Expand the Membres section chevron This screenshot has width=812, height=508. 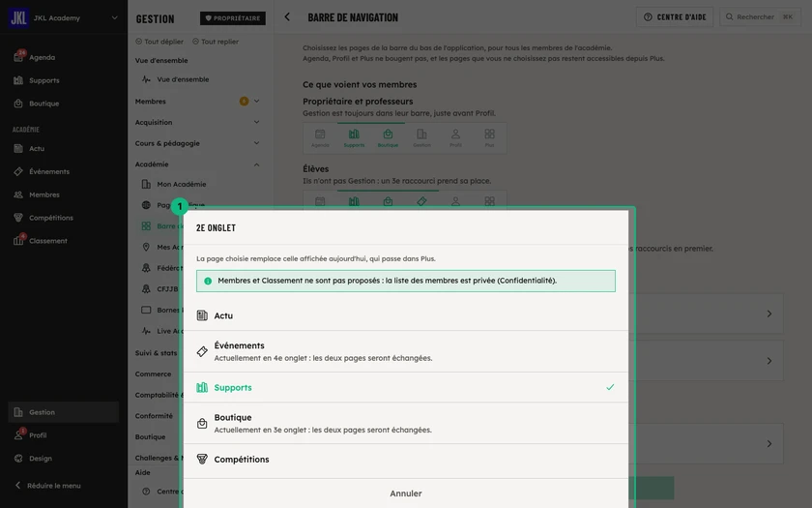tap(256, 101)
